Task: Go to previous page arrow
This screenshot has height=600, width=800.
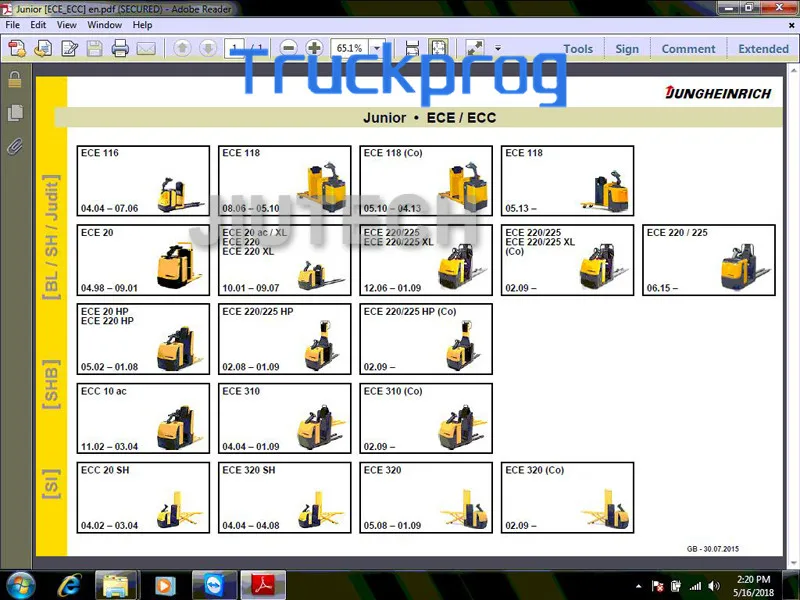Action: (x=182, y=48)
